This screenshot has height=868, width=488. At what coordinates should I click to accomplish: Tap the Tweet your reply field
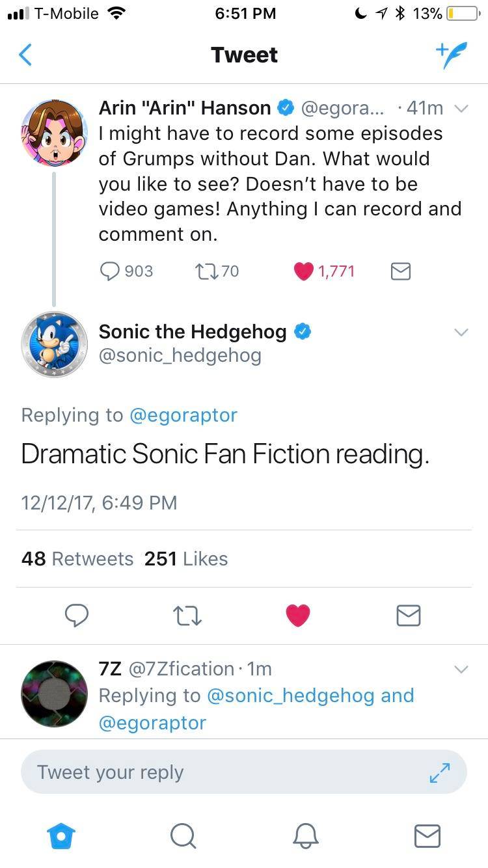tap(195, 772)
